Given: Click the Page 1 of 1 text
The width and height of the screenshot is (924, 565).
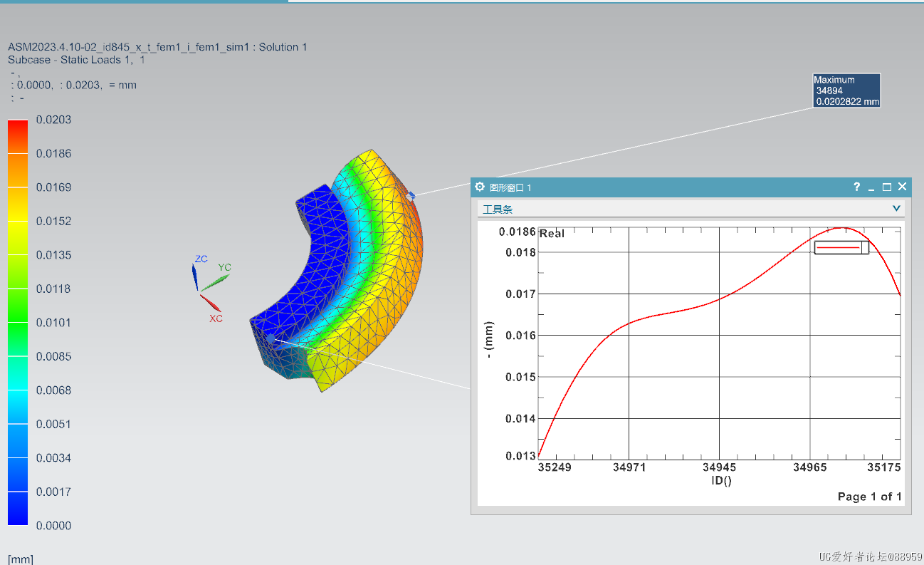Looking at the screenshot, I should tap(869, 497).
